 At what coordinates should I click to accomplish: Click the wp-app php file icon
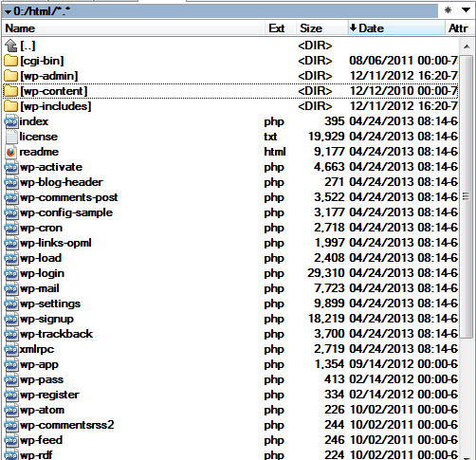[11, 364]
